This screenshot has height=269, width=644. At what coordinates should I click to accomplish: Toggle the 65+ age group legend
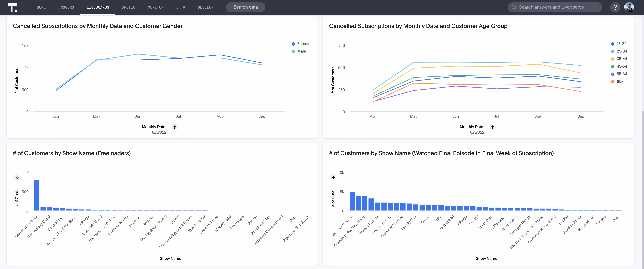(x=617, y=81)
